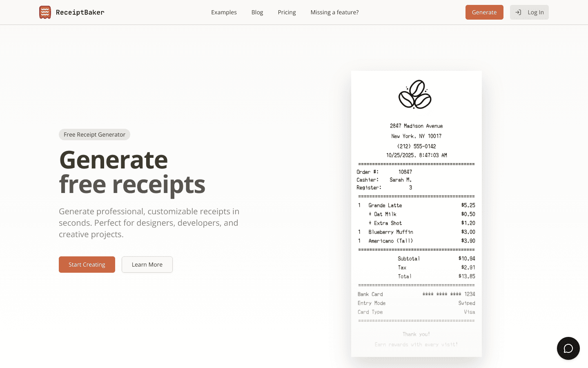Click the Earn rewards footer text

[416, 345]
